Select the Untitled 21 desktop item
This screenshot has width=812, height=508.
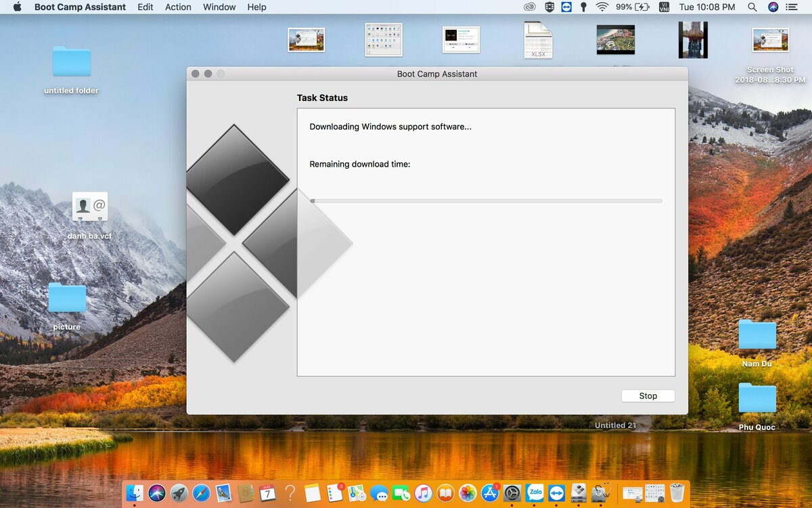click(615, 425)
